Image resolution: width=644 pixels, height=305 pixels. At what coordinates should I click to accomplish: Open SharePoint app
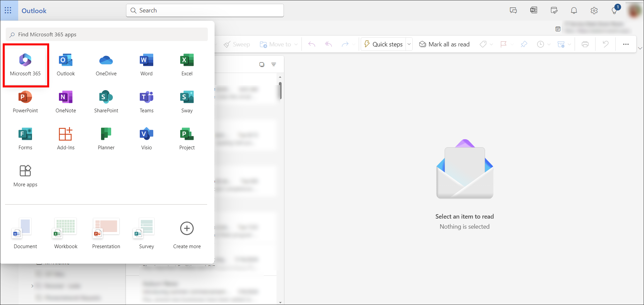[106, 102]
